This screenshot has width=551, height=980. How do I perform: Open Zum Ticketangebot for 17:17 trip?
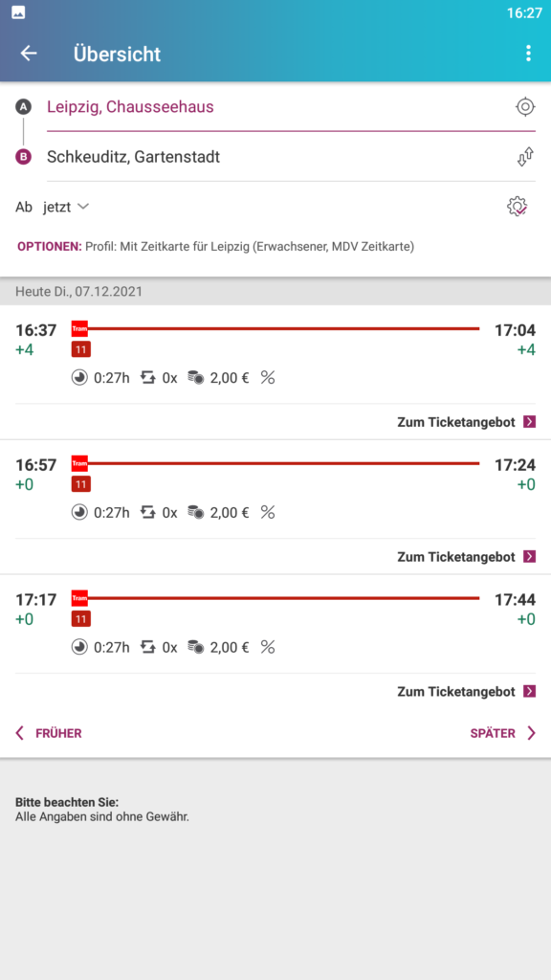467,692
